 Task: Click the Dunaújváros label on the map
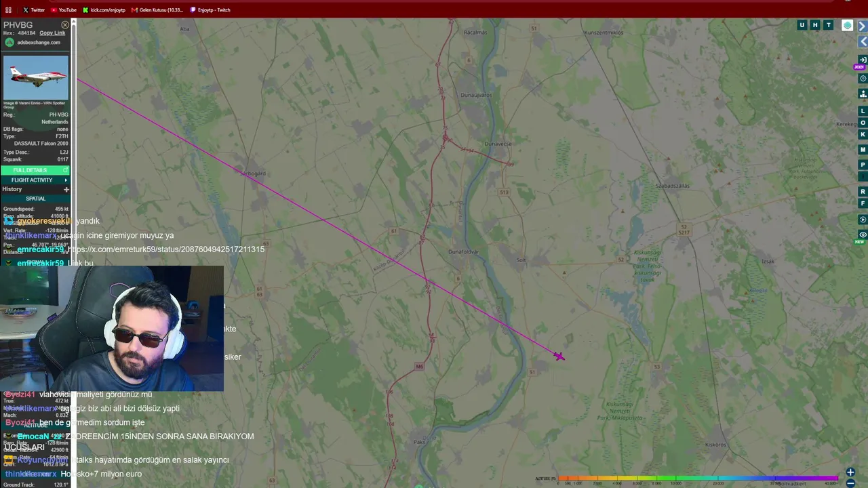pyautogui.click(x=475, y=96)
